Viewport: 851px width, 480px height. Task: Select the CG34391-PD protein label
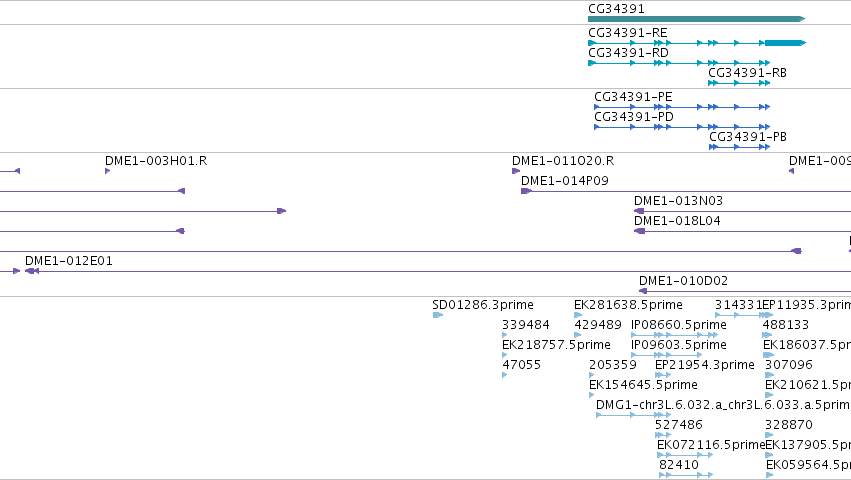point(633,117)
